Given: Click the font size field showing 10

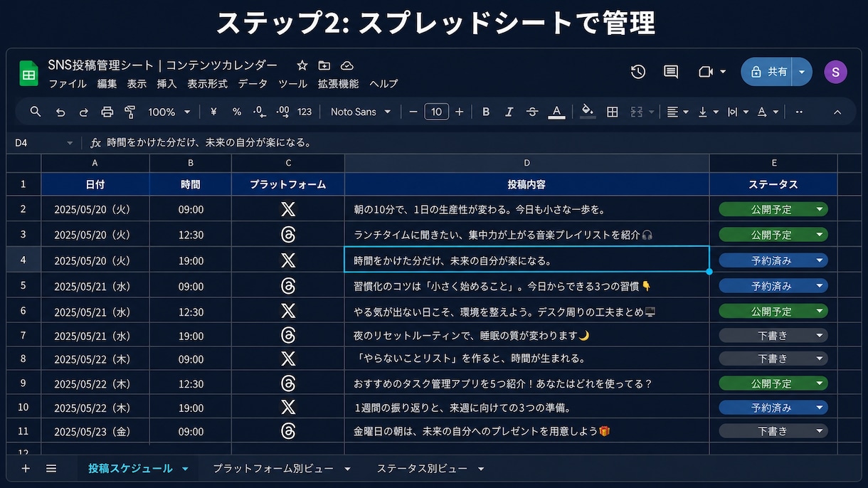Looking at the screenshot, I should (436, 112).
